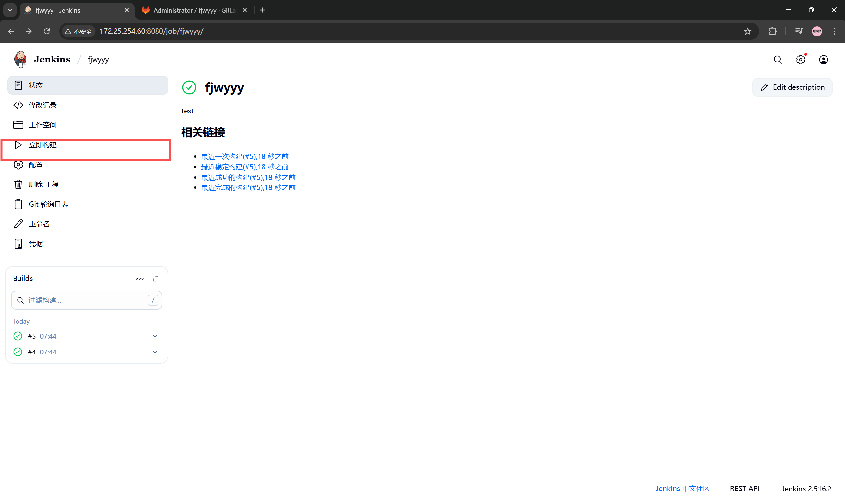Open the search magnifier in the header

click(778, 60)
